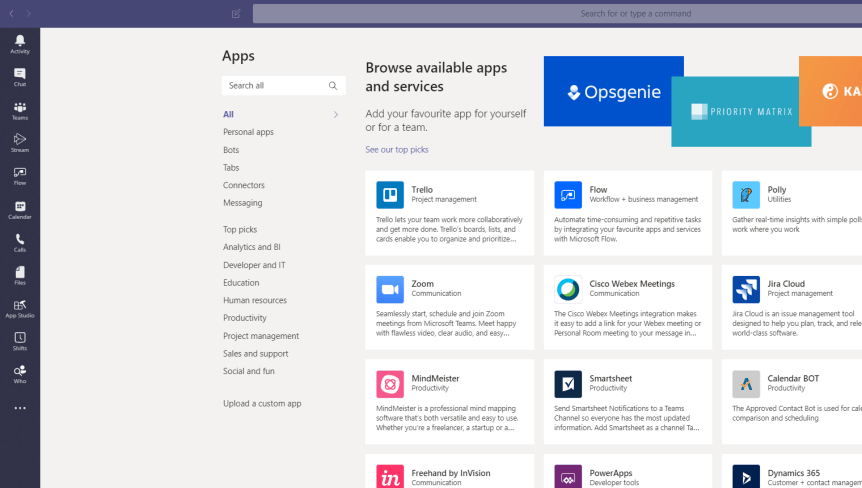Open Chat from the left rail
The width and height of the screenshot is (862, 488).
(20, 77)
